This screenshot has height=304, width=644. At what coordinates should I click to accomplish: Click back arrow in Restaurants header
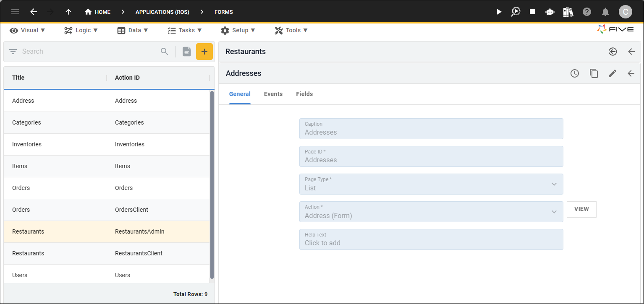click(631, 52)
